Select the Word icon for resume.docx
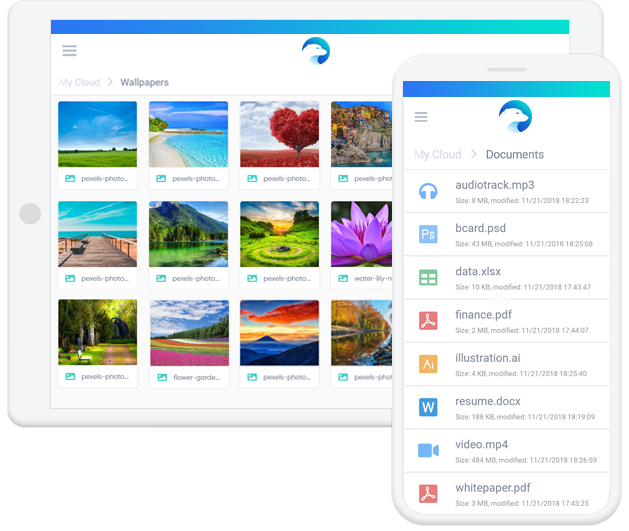 pyautogui.click(x=428, y=407)
